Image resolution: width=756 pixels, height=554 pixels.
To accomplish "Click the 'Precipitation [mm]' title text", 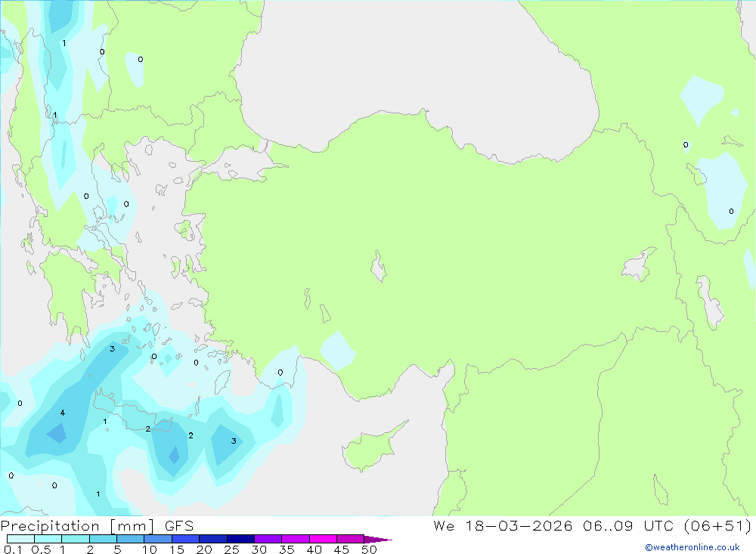I will pyautogui.click(x=78, y=526).
